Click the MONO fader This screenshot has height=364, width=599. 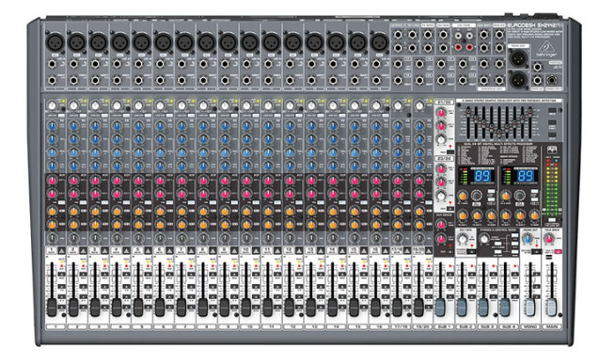[529, 308]
